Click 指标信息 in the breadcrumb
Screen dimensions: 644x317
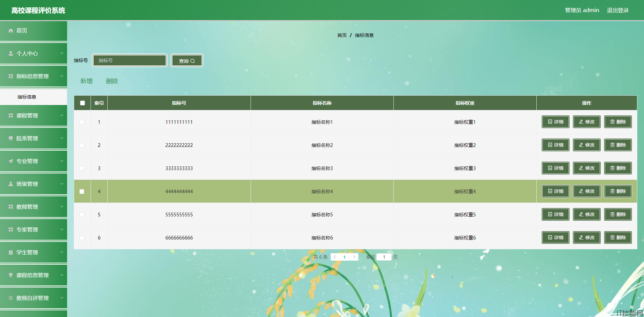coord(364,35)
